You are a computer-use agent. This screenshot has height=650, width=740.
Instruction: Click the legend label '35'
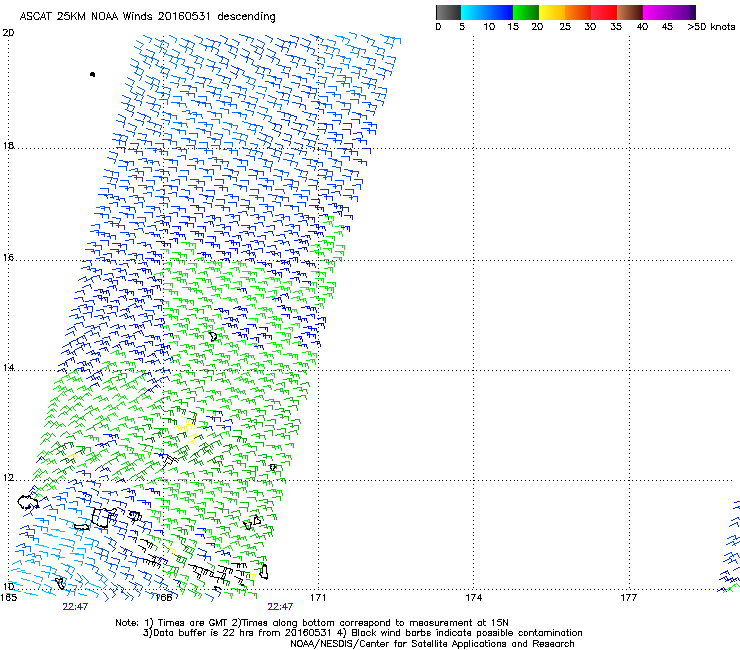pyautogui.click(x=616, y=27)
